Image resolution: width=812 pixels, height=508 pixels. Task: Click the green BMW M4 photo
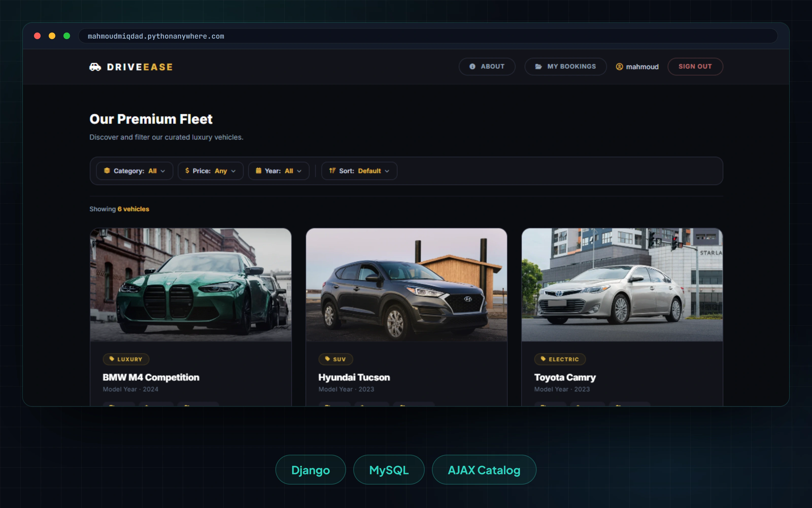coord(191,285)
